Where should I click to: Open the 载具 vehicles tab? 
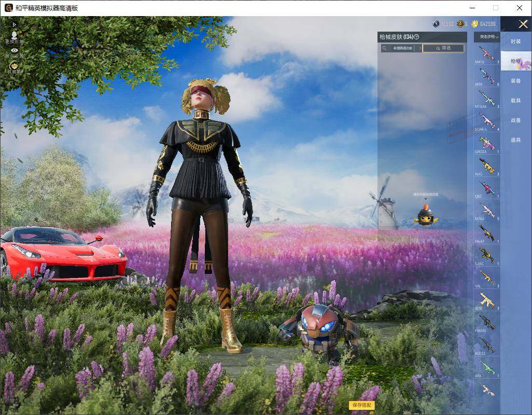coord(516,101)
